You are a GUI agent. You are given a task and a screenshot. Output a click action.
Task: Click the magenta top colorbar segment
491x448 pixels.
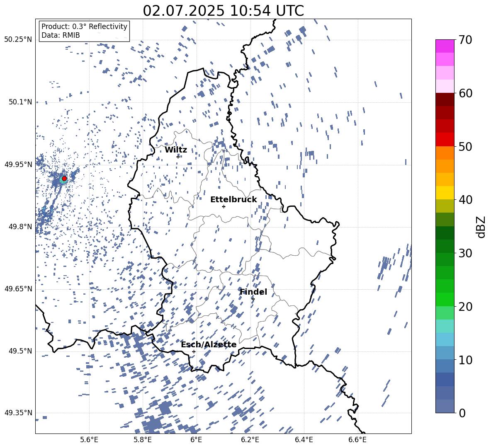pyautogui.click(x=445, y=46)
